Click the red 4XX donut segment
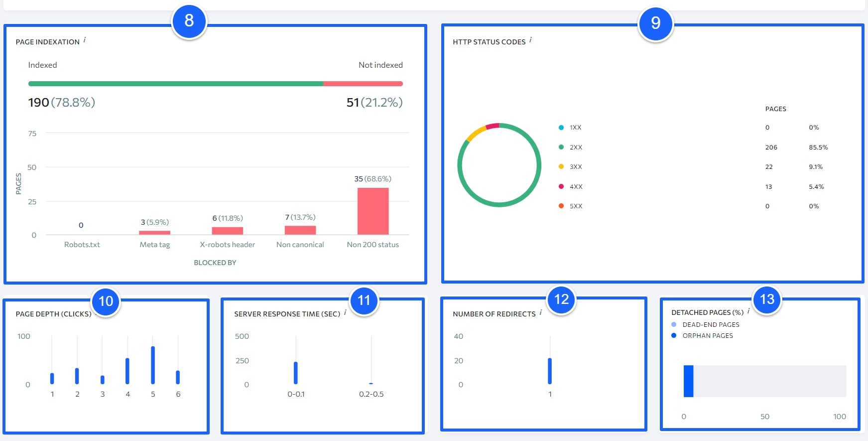This screenshot has width=868, height=441. click(x=493, y=126)
